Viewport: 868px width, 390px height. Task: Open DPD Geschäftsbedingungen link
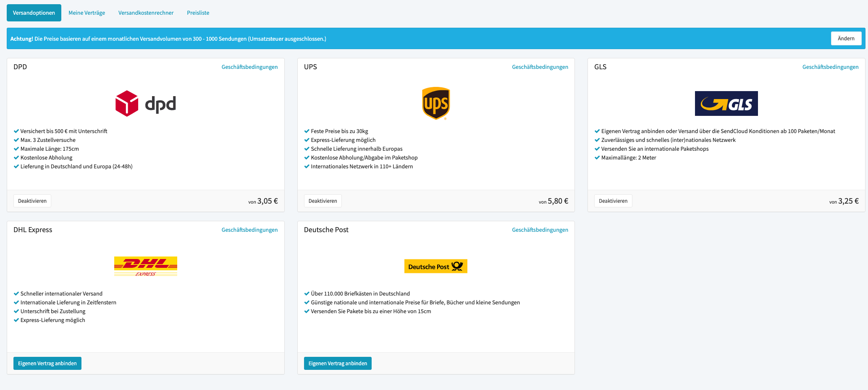(x=249, y=67)
